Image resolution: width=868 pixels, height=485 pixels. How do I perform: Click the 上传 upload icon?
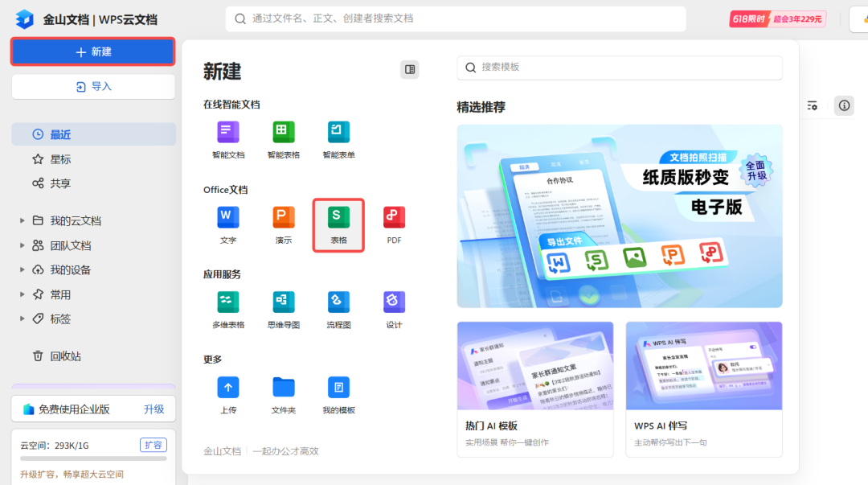[x=228, y=387]
